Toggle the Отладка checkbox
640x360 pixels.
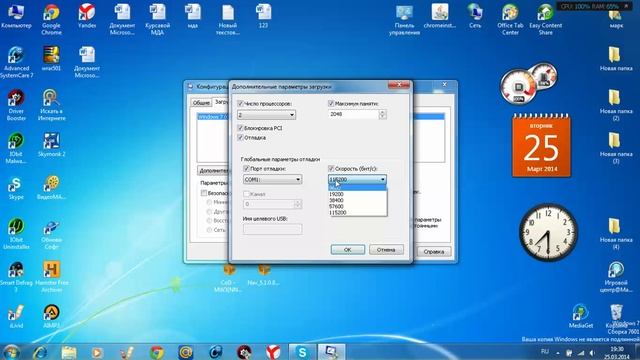click(240, 138)
